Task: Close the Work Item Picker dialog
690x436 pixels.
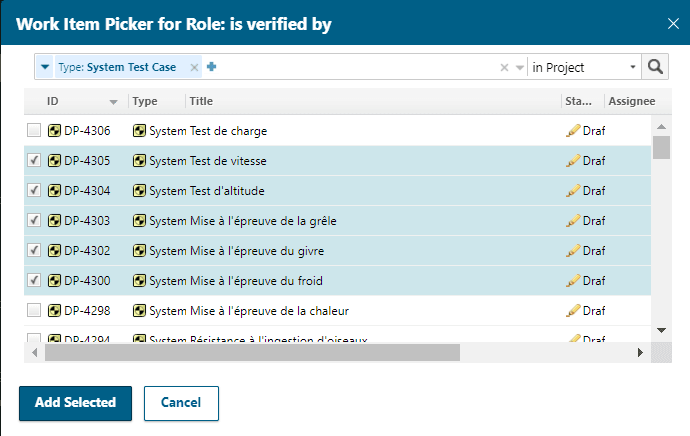Action: pyautogui.click(x=672, y=22)
